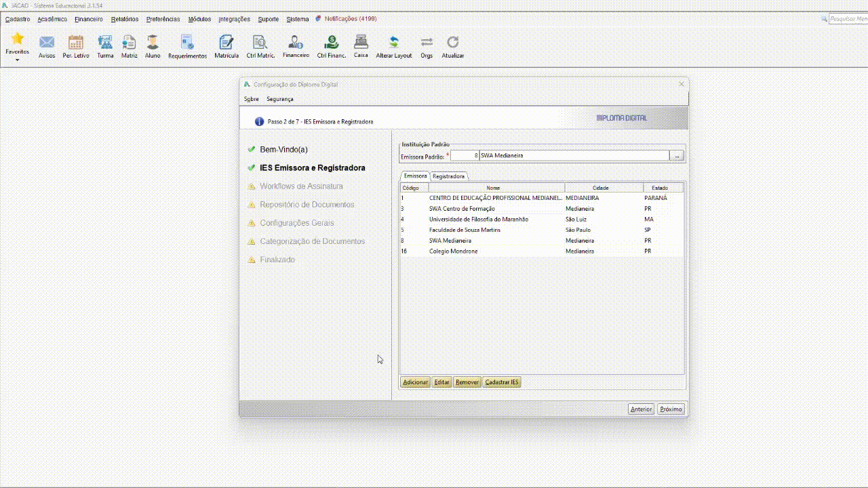Sort by Nome column header

[x=496, y=188]
